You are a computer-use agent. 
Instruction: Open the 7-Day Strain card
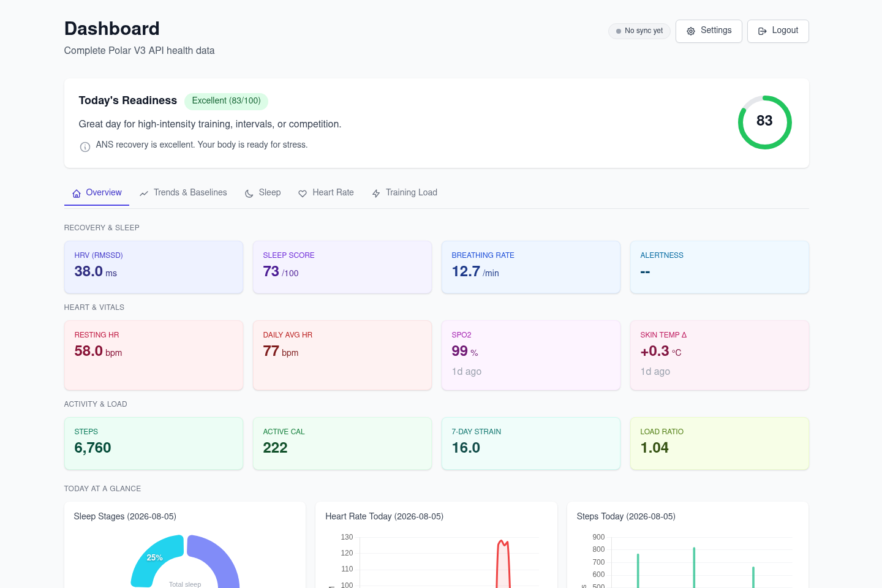pos(531,443)
